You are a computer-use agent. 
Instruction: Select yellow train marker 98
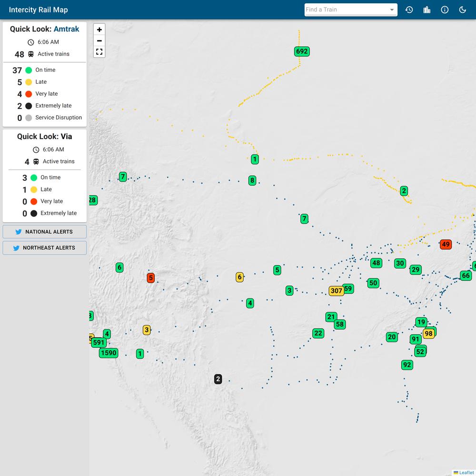click(x=429, y=334)
